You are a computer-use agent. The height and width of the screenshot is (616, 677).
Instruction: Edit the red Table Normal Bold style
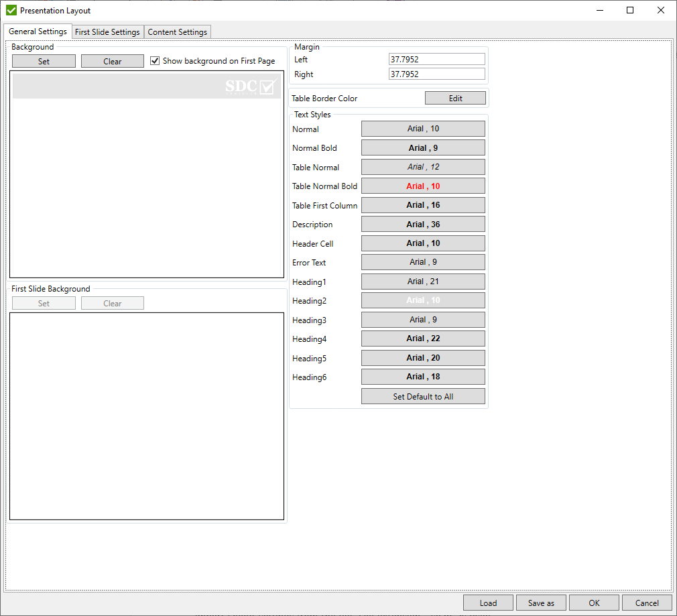(x=423, y=186)
